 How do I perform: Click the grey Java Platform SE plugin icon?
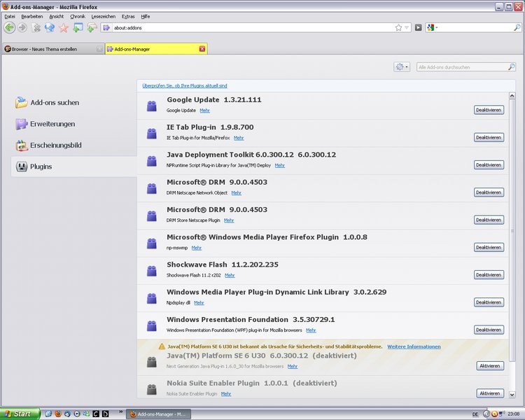pos(152,362)
